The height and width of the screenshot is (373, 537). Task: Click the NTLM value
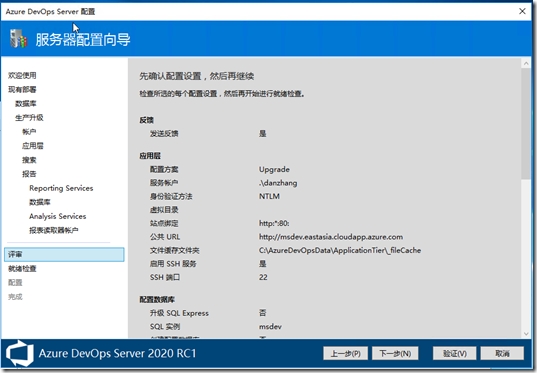[x=269, y=196]
